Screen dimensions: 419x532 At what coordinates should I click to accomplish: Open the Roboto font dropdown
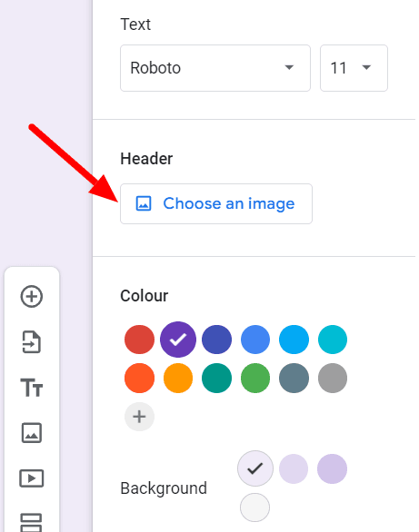pos(215,68)
